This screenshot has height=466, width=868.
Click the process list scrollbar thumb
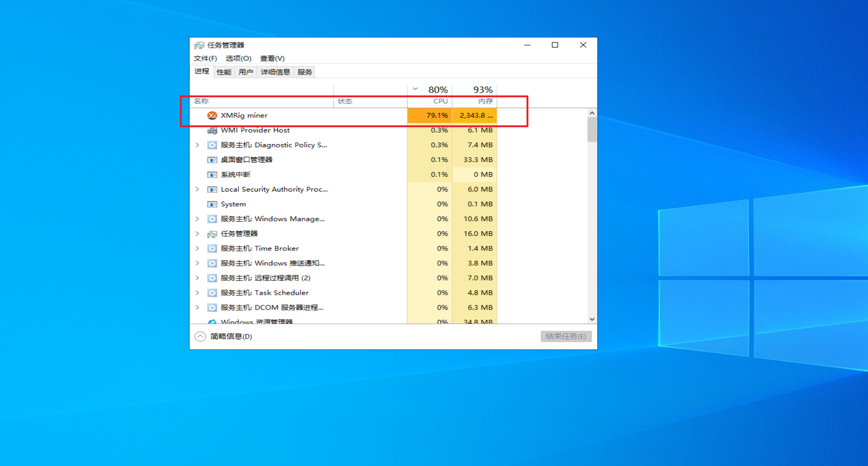click(x=592, y=130)
